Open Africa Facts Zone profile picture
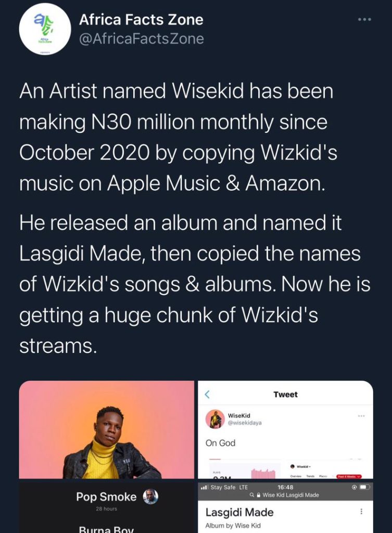This screenshot has width=392, height=533. (45, 29)
